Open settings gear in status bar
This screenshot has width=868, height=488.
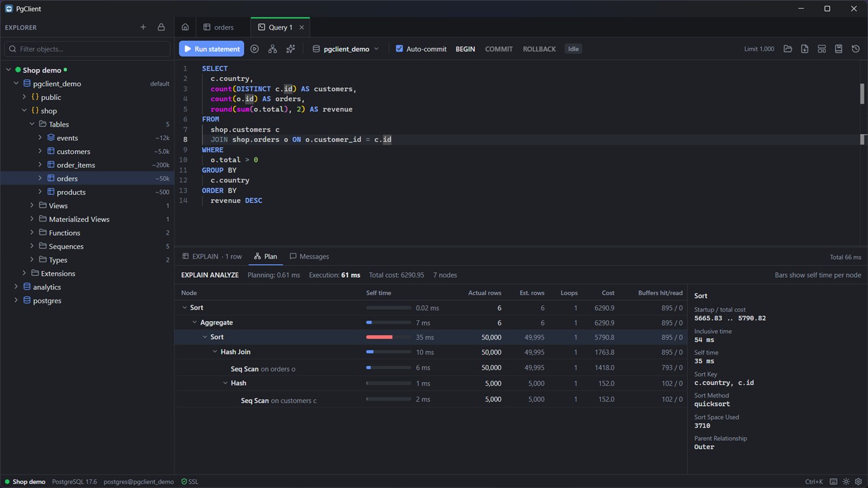coord(859,482)
